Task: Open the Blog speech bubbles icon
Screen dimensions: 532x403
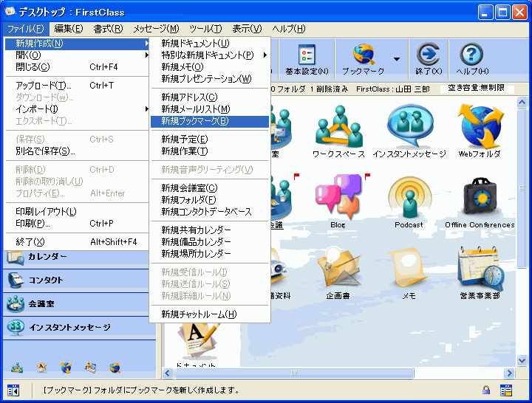Action: 338,196
